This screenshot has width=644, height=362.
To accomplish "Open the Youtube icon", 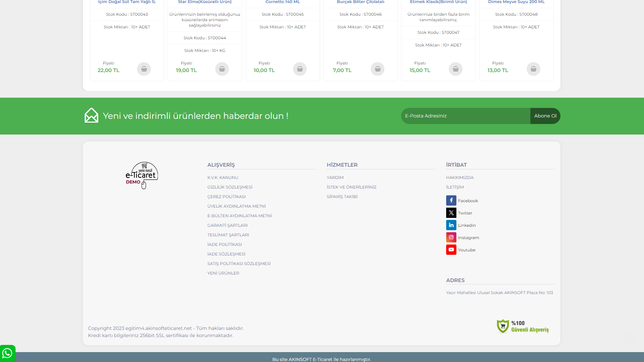I will (x=451, y=250).
